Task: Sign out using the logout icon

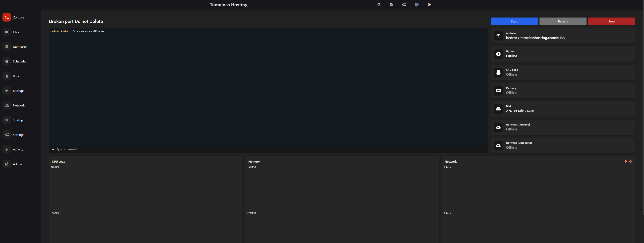Action: click(429, 5)
